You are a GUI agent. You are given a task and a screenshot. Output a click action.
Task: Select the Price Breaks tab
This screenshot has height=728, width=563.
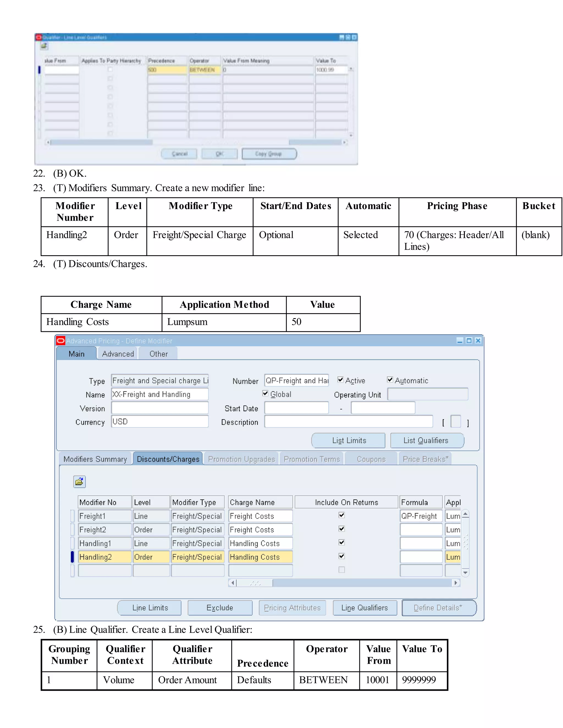(426, 459)
